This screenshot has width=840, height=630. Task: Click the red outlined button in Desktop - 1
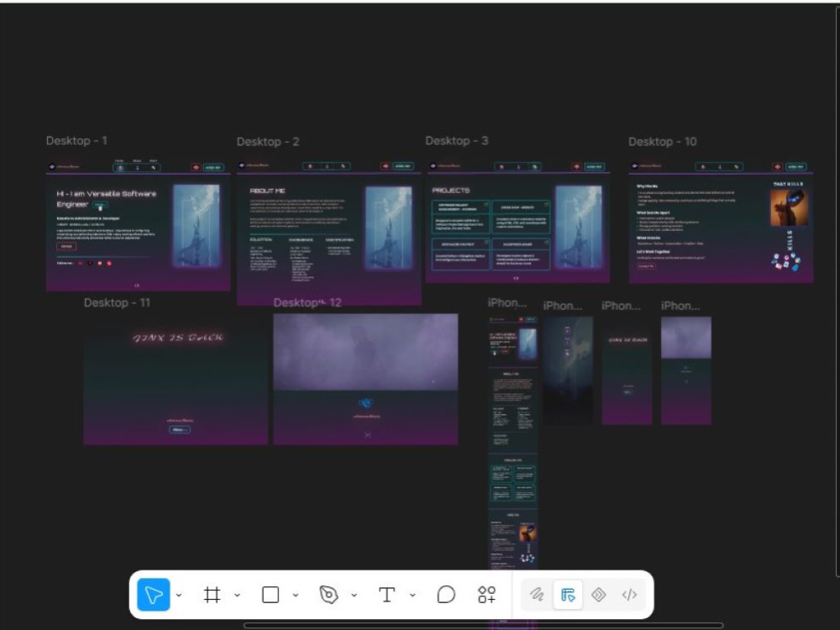66,246
